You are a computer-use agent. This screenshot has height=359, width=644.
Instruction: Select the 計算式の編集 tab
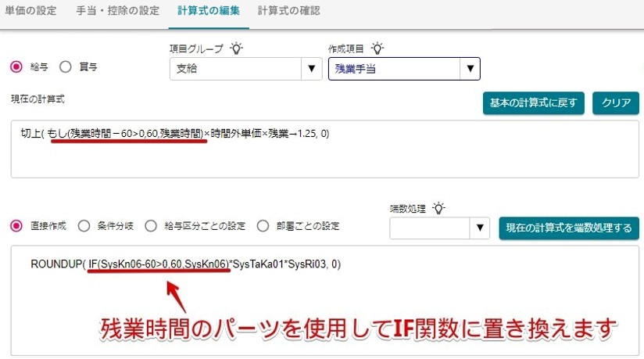(x=209, y=11)
